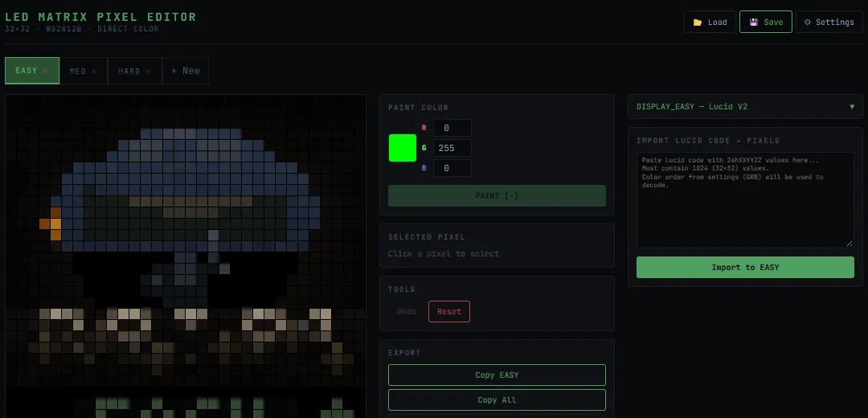
Task: Add a new tab with + New
Action: click(186, 71)
